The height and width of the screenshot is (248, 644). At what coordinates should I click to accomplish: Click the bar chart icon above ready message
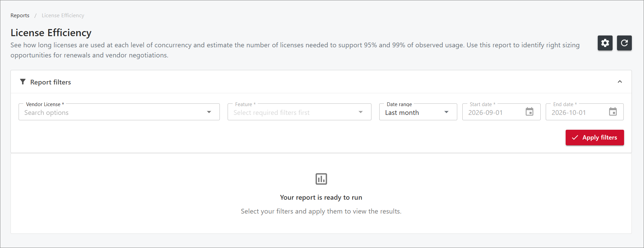[321, 179]
